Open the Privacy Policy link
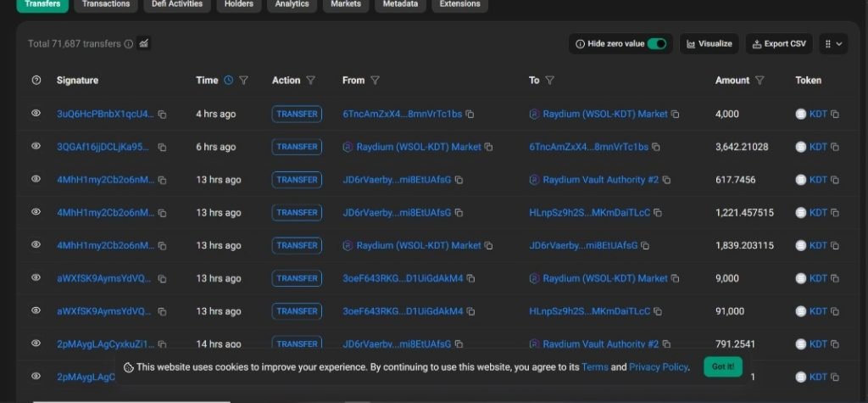The image size is (868, 403). tap(658, 367)
